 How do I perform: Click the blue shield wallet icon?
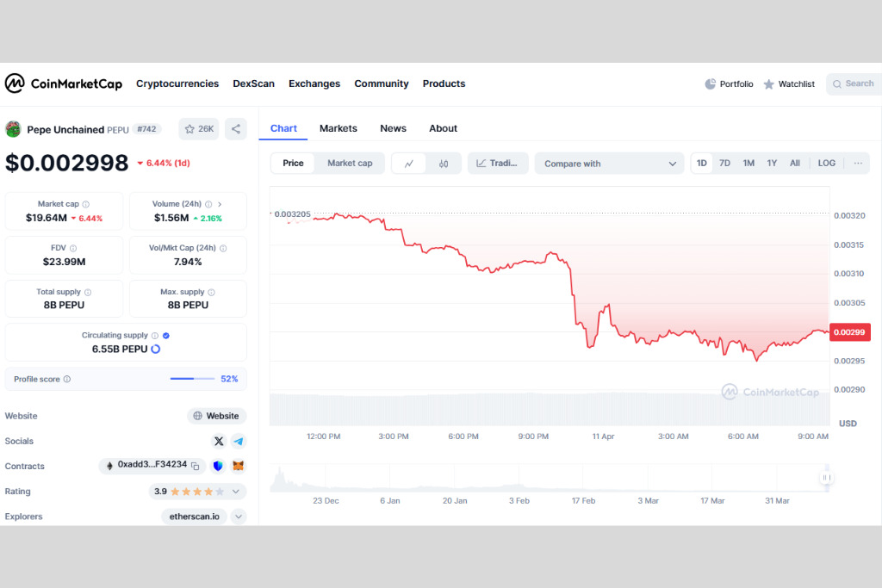pos(218,466)
